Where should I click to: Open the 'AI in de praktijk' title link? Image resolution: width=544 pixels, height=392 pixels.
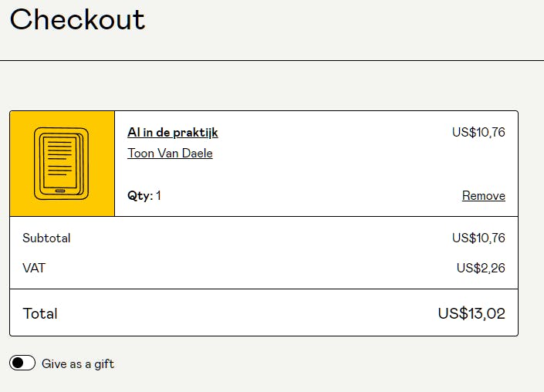[173, 133]
